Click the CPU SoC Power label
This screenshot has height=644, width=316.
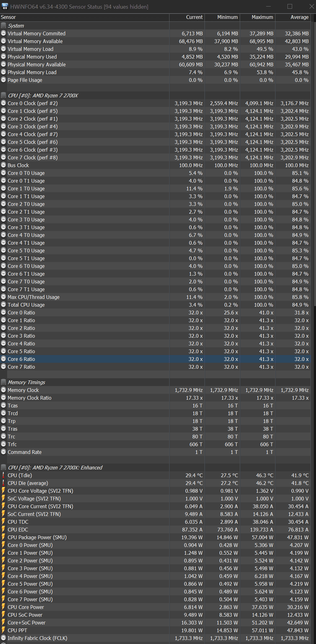[x=25, y=615]
